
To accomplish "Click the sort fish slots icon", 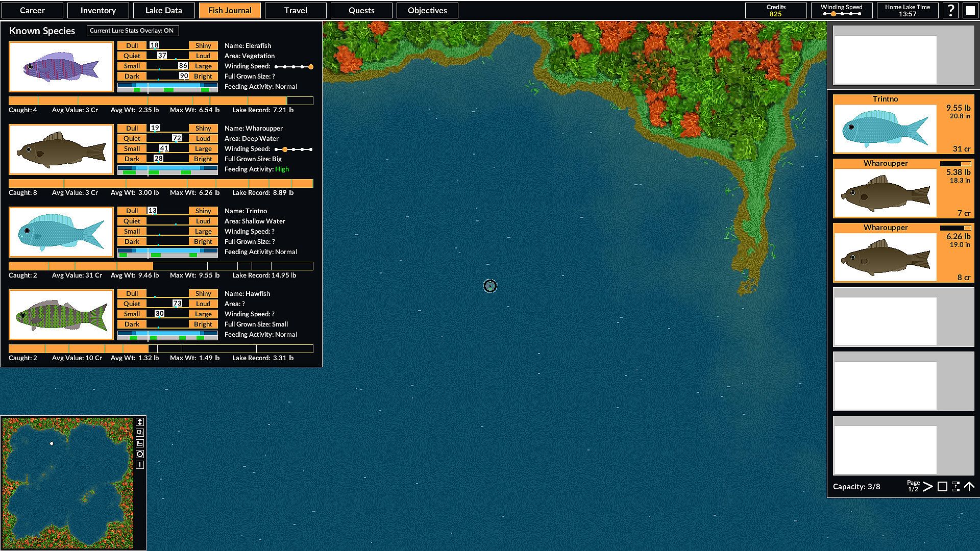I will (955, 487).
